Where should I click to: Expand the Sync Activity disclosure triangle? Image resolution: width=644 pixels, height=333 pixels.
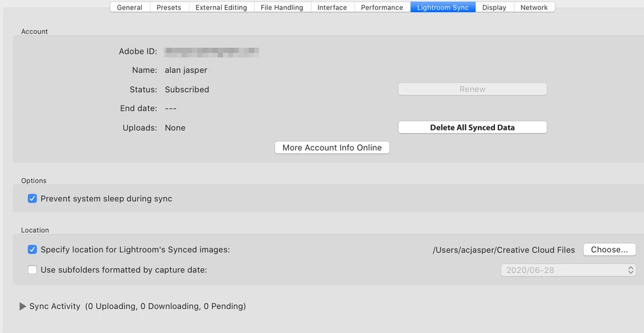click(23, 307)
